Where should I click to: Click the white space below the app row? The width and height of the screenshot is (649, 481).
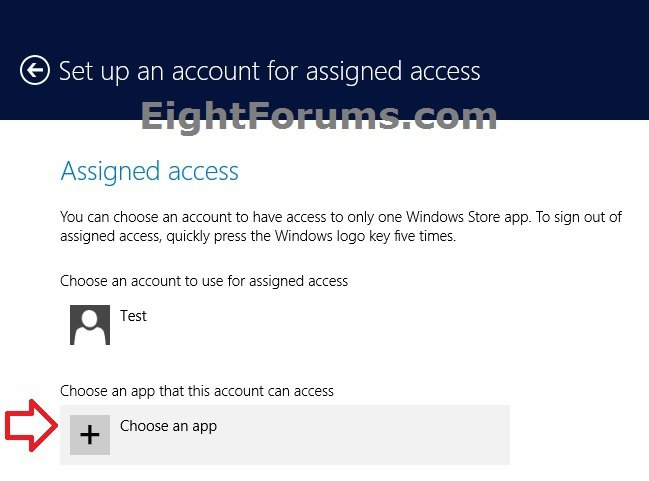coord(300,472)
